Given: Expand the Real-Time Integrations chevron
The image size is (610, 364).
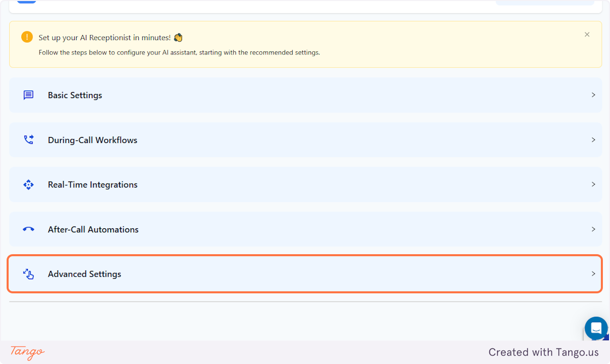Looking at the screenshot, I should 593,184.
